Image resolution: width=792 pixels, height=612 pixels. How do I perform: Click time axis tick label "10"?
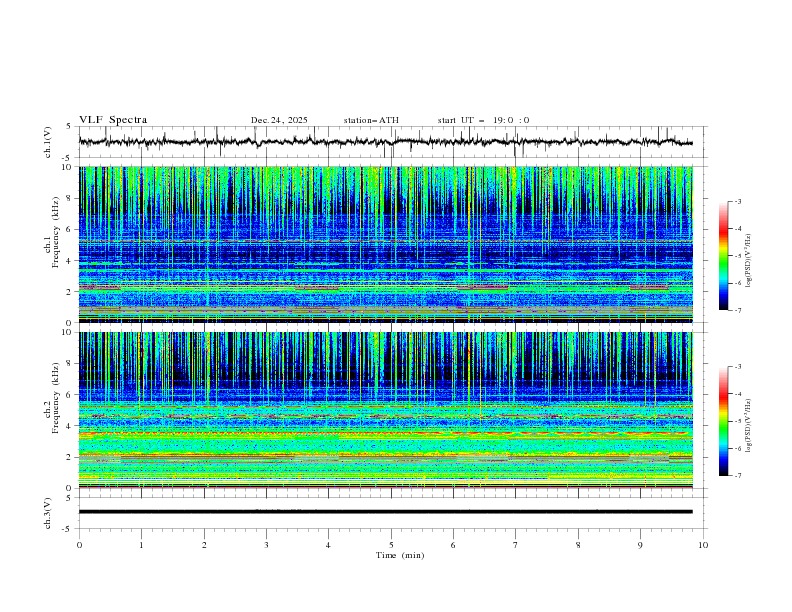(x=703, y=545)
